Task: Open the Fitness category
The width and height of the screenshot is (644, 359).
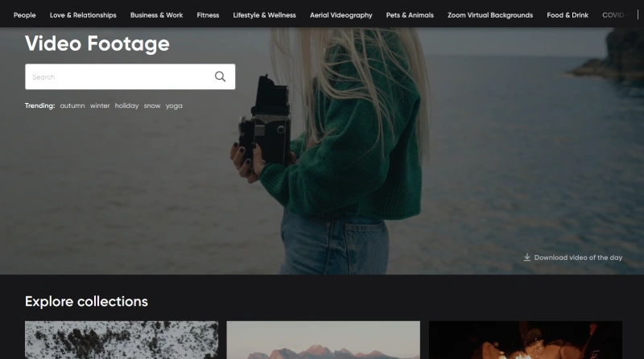Action: coord(208,15)
